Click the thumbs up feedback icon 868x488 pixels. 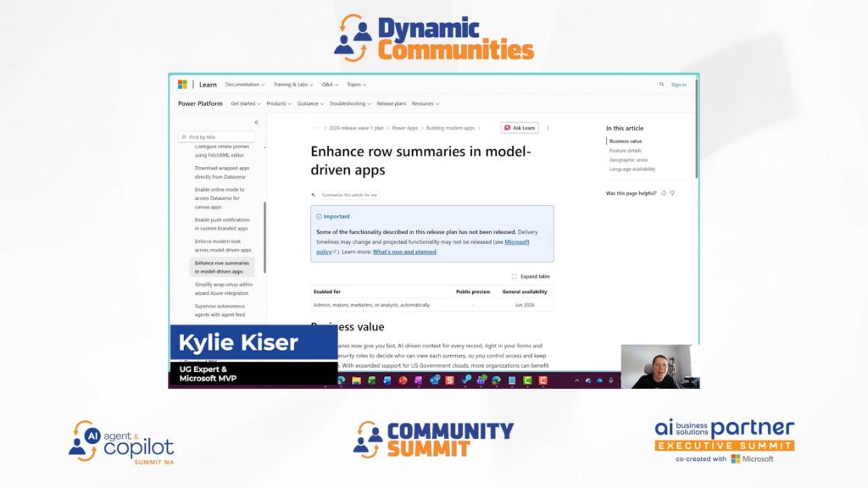[664, 193]
